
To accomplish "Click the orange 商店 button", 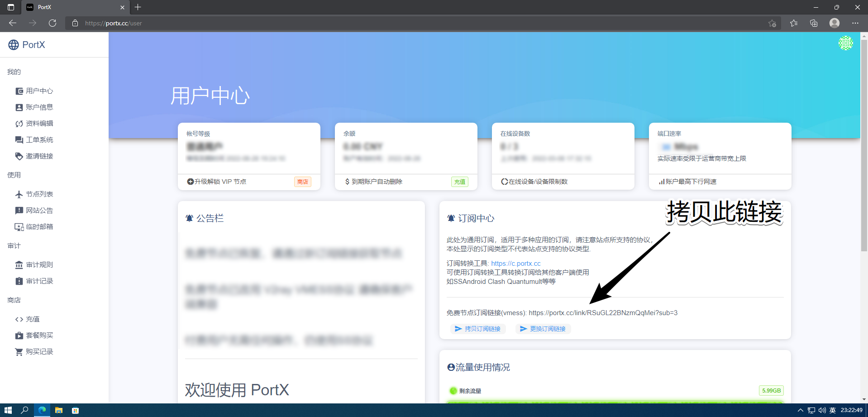I will (302, 182).
